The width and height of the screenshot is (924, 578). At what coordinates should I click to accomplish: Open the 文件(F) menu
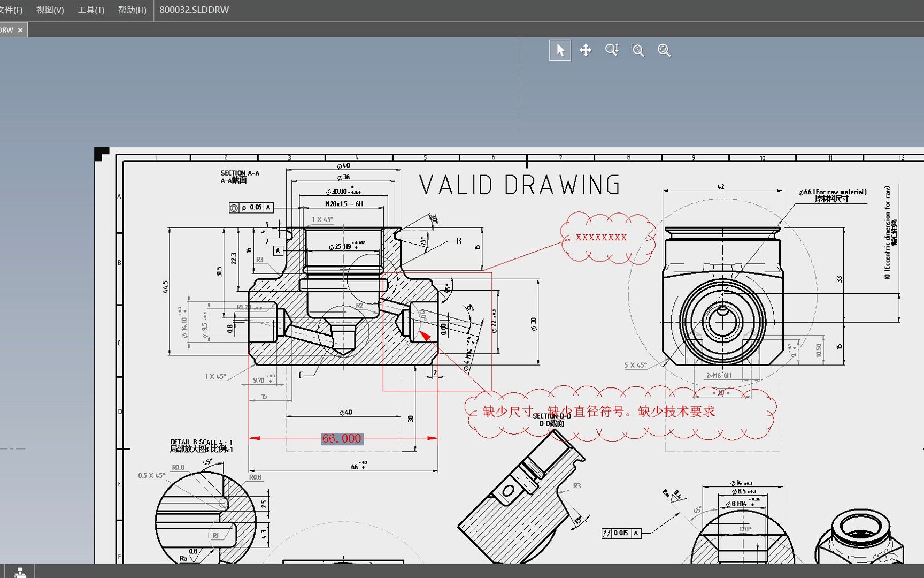11,10
